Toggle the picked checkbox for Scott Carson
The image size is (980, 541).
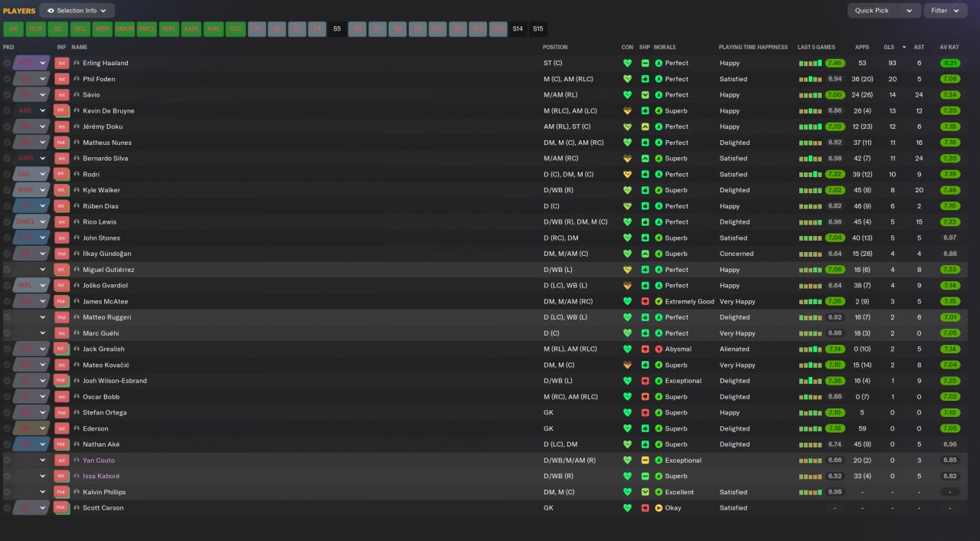[x=7, y=508]
